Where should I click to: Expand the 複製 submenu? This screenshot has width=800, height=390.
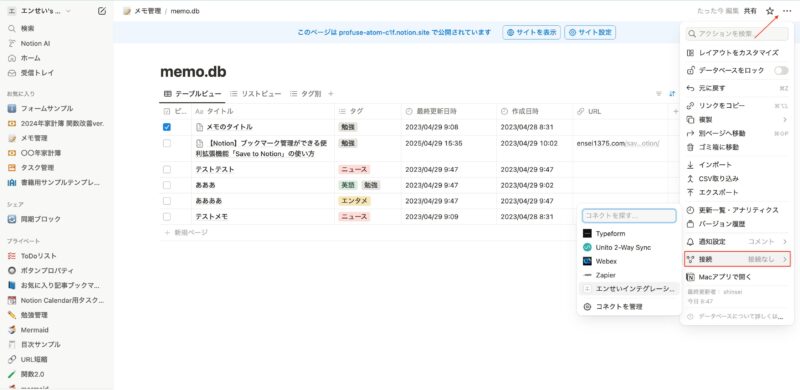tap(737, 119)
